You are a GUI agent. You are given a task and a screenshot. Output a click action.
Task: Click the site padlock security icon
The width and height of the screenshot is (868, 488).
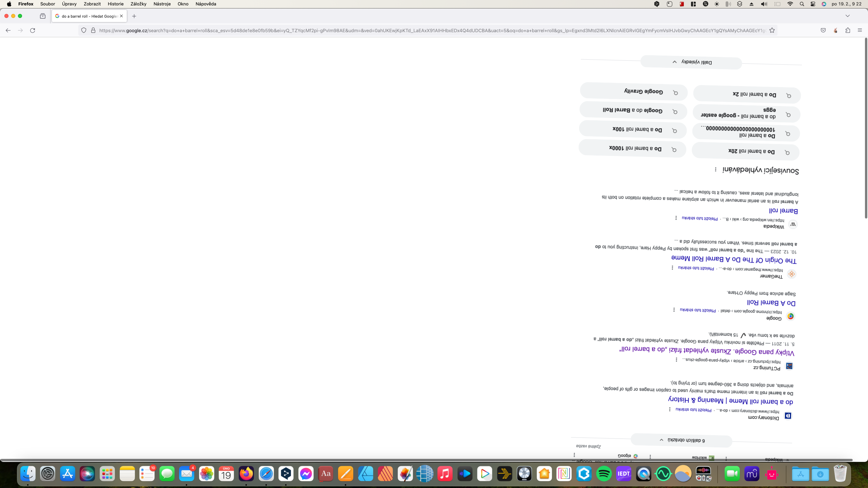[93, 30]
